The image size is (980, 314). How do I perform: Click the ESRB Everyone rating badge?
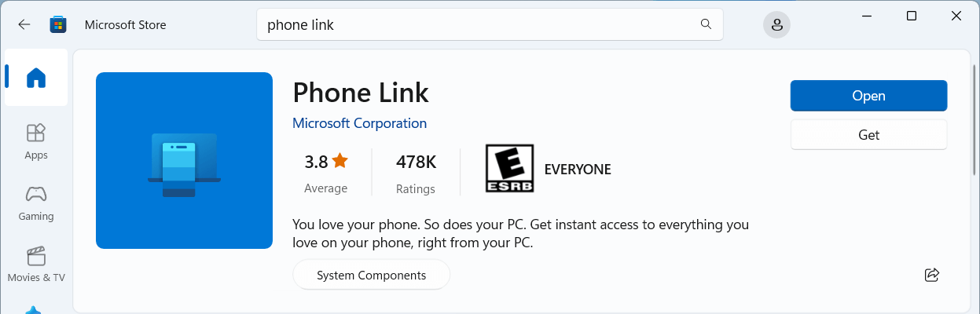[x=509, y=168]
